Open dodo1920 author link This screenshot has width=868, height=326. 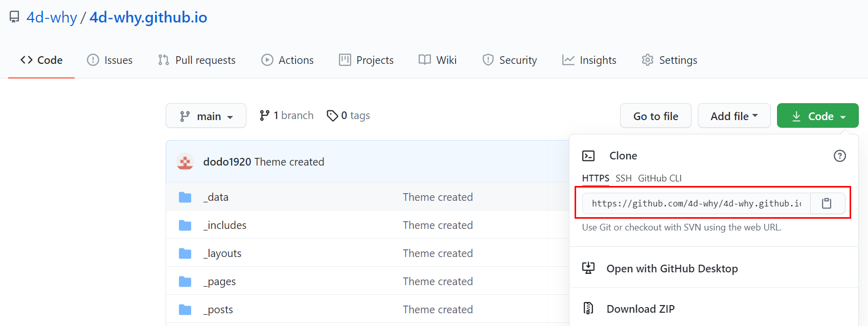pos(227,161)
